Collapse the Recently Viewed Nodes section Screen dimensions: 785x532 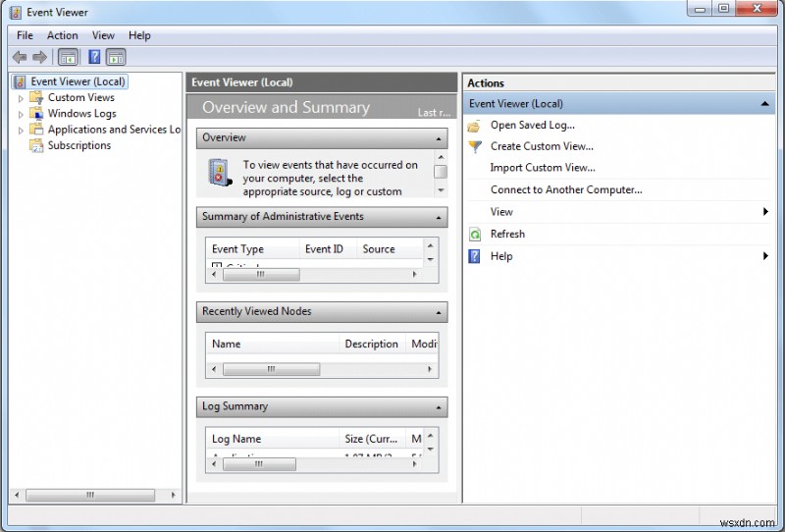click(x=439, y=313)
